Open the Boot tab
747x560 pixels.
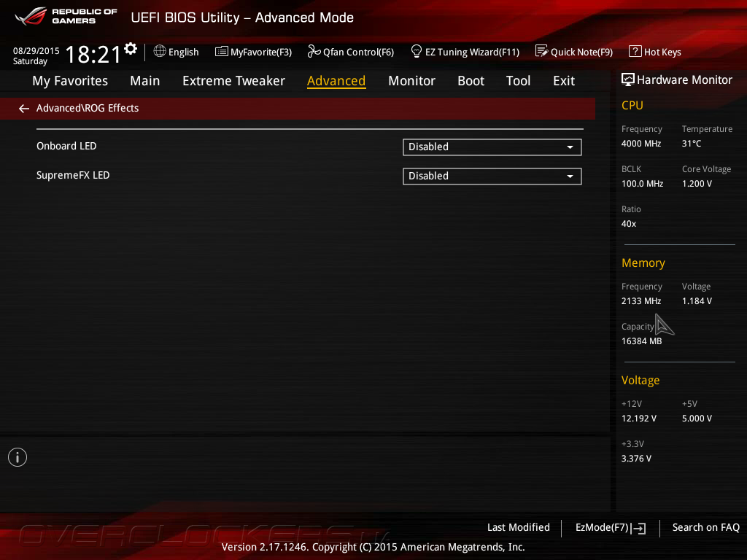click(x=471, y=81)
